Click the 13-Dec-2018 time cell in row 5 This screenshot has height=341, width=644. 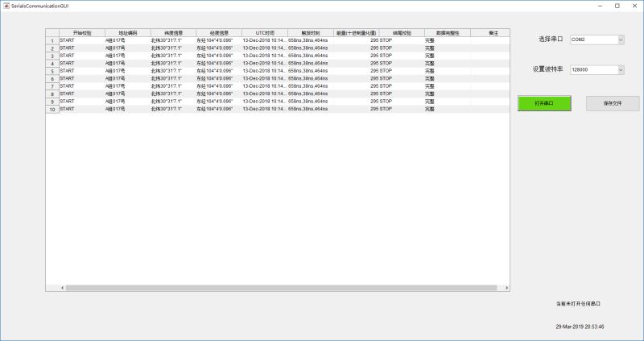(x=265, y=71)
